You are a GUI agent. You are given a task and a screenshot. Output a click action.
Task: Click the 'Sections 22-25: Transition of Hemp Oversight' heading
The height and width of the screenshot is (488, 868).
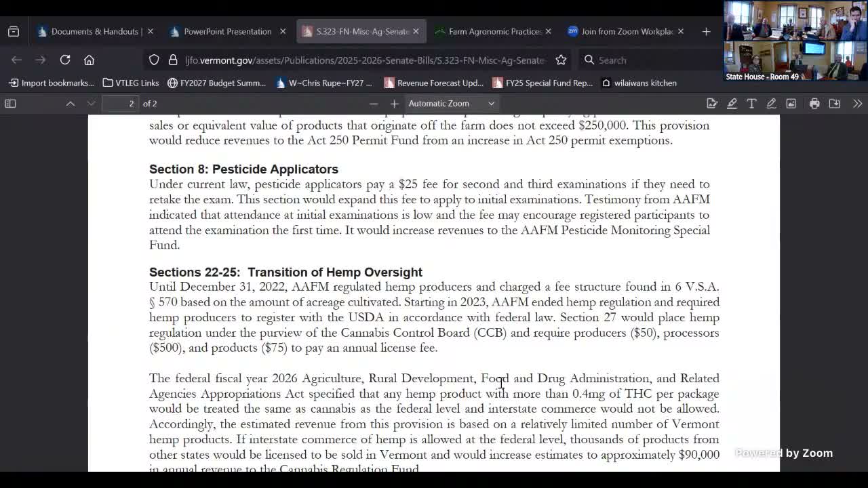pos(285,272)
